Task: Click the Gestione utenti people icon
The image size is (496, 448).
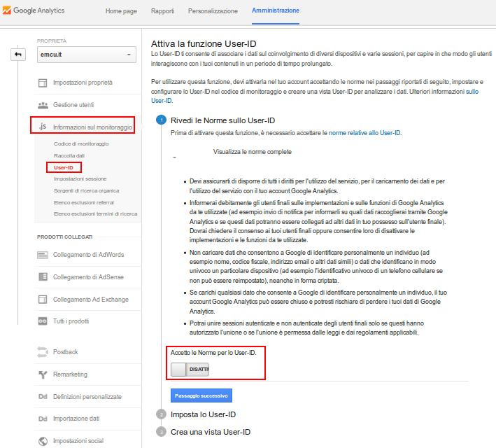Action: (43, 105)
